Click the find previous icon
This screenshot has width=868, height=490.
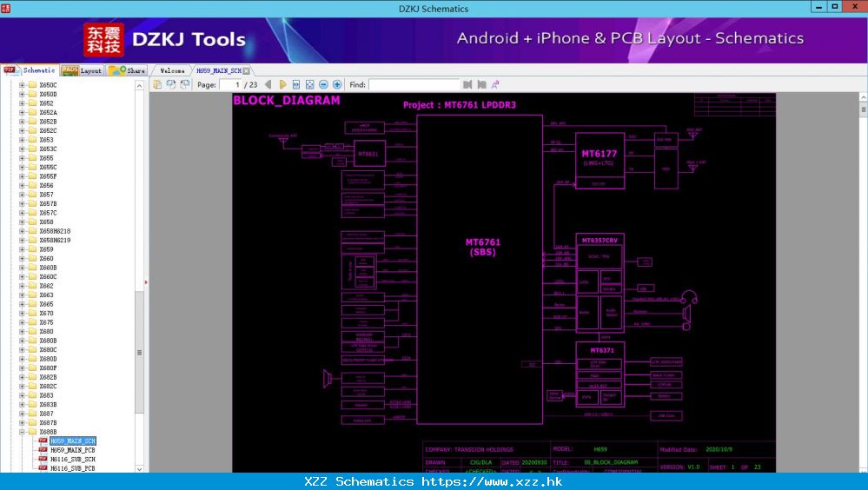[x=467, y=84]
